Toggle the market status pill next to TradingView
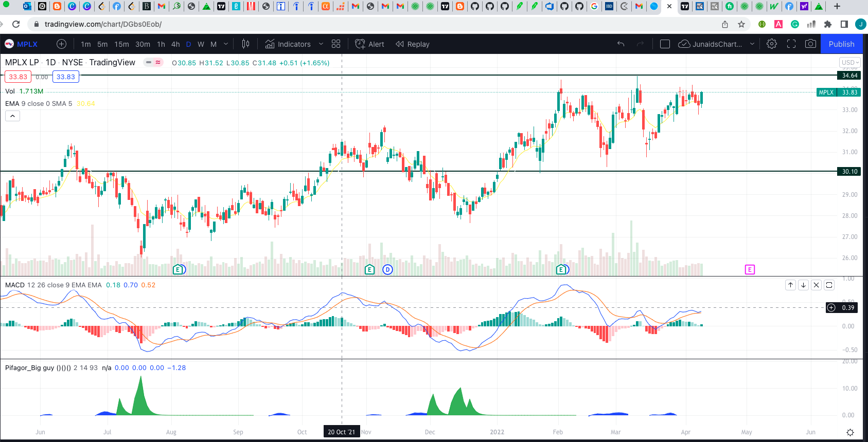 [x=153, y=62]
